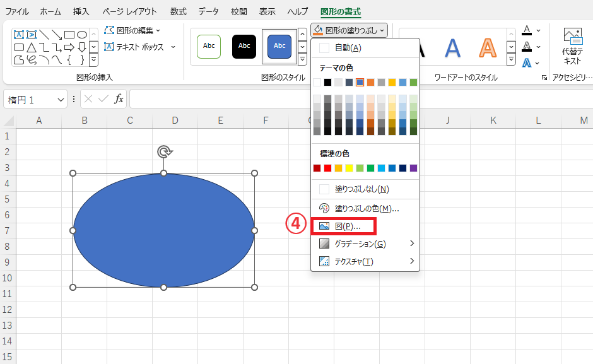The height and width of the screenshot is (364, 593).
Task: Click the rotation handle above the ellipse
Action: 164,152
